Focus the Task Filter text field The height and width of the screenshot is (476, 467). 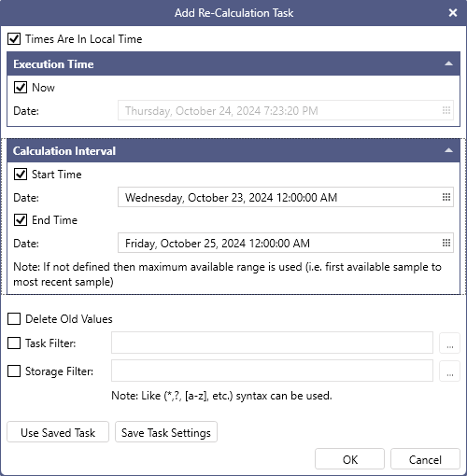pyautogui.click(x=272, y=343)
